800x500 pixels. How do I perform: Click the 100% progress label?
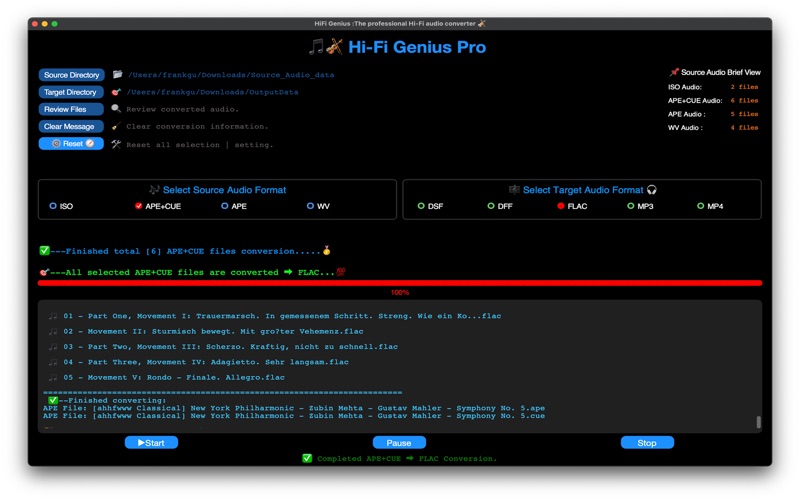(400, 292)
